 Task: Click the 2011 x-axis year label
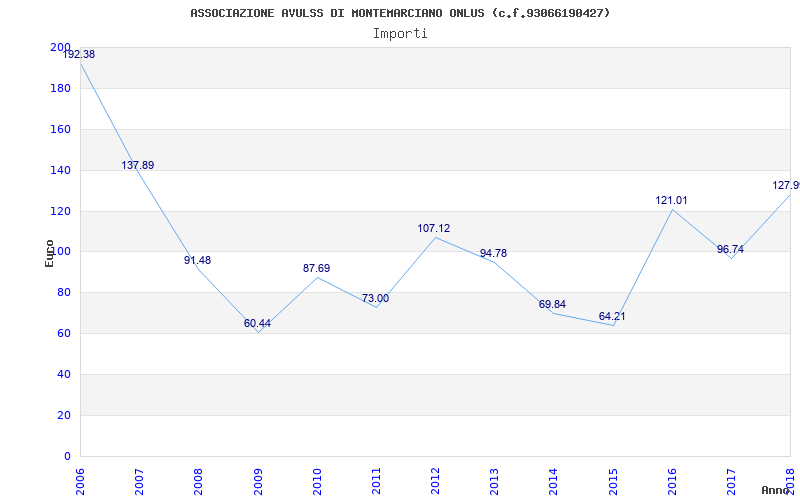376,481
